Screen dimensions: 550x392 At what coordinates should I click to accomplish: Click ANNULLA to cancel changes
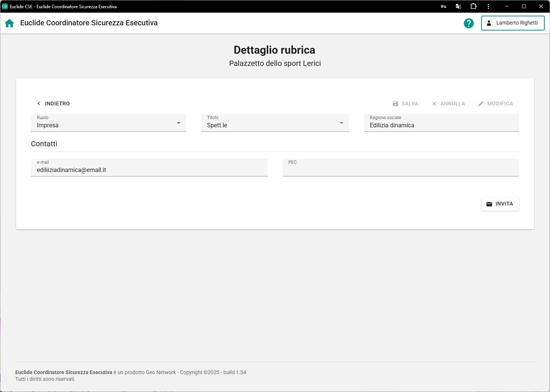tap(448, 103)
